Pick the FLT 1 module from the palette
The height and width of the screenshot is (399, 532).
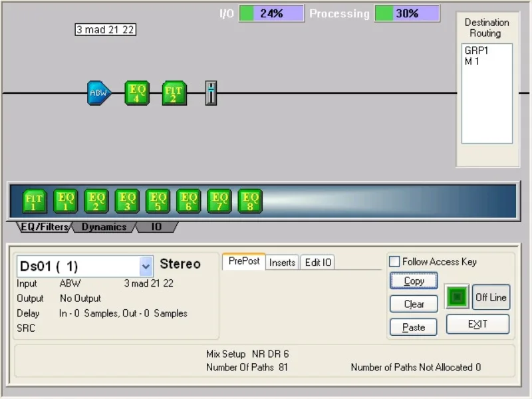(x=35, y=201)
